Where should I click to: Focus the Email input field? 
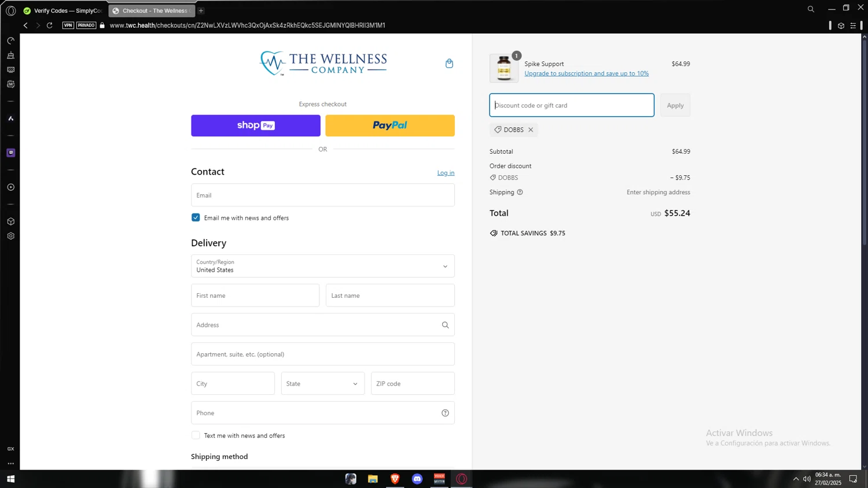[323, 195]
